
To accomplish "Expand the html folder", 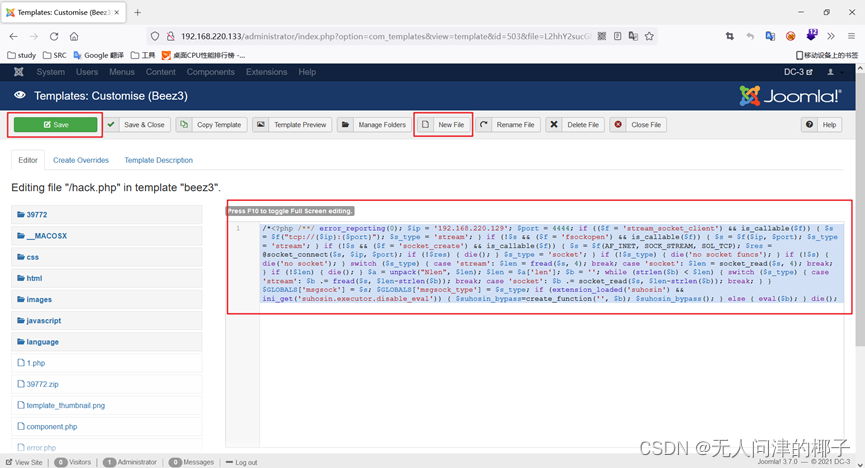I will (106, 278).
